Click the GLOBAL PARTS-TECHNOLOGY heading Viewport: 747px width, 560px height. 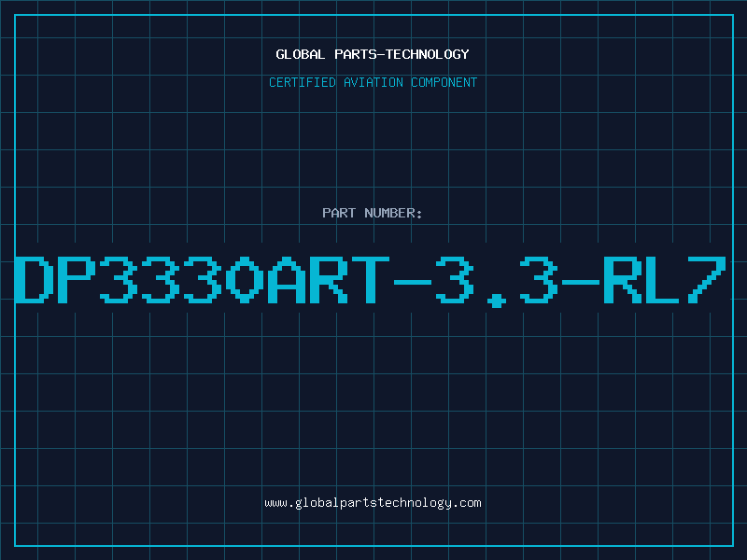(x=373, y=54)
